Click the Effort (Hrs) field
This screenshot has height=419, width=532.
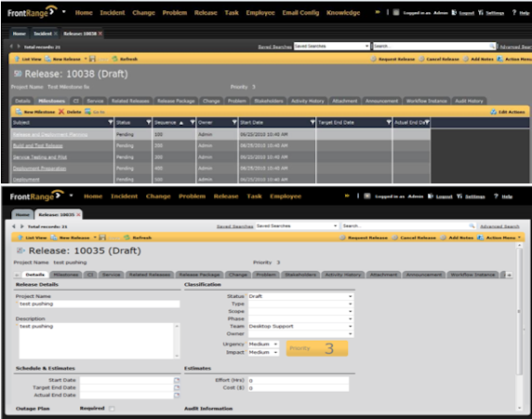point(299,380)
